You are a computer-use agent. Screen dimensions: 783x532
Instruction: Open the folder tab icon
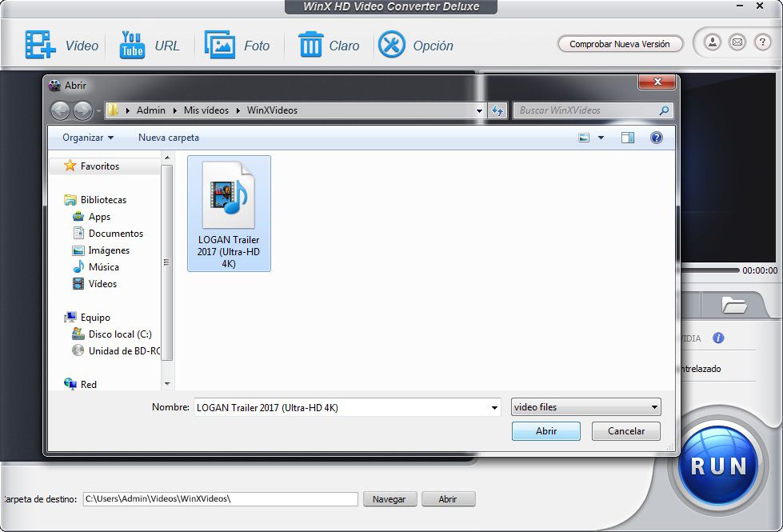click(x=733, y=305)
